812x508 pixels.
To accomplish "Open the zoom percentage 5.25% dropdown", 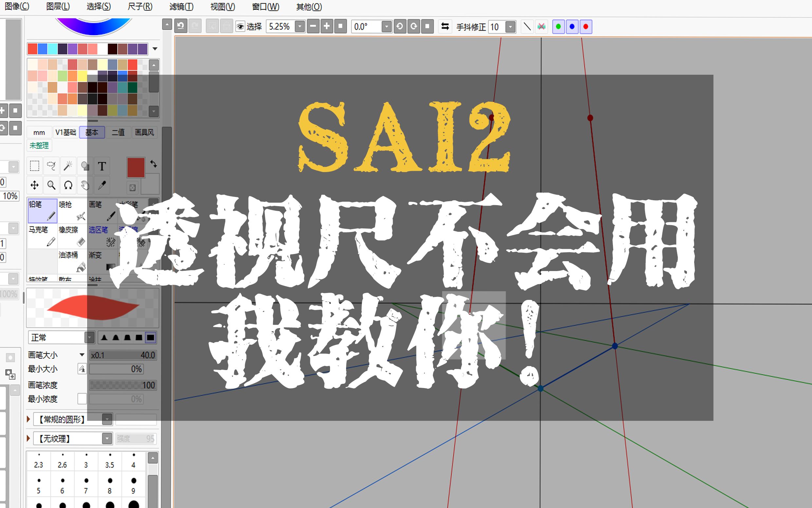I will (x=300, y=26).
